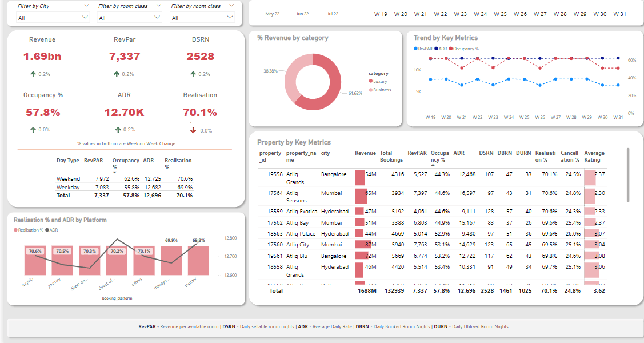Click the 1688M total revenue cell
The image size is (644, 343).
coord(367,291)
